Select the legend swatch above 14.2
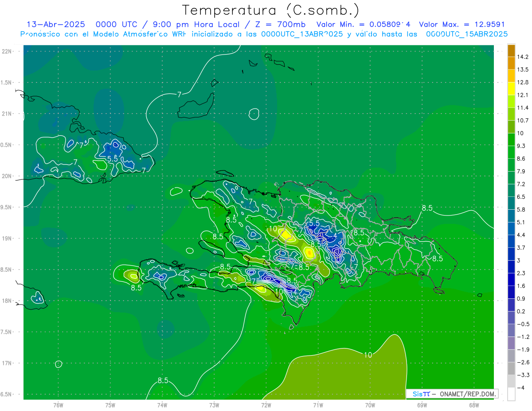The width and height of the screenshot is (532, 411). pos(511,51)
